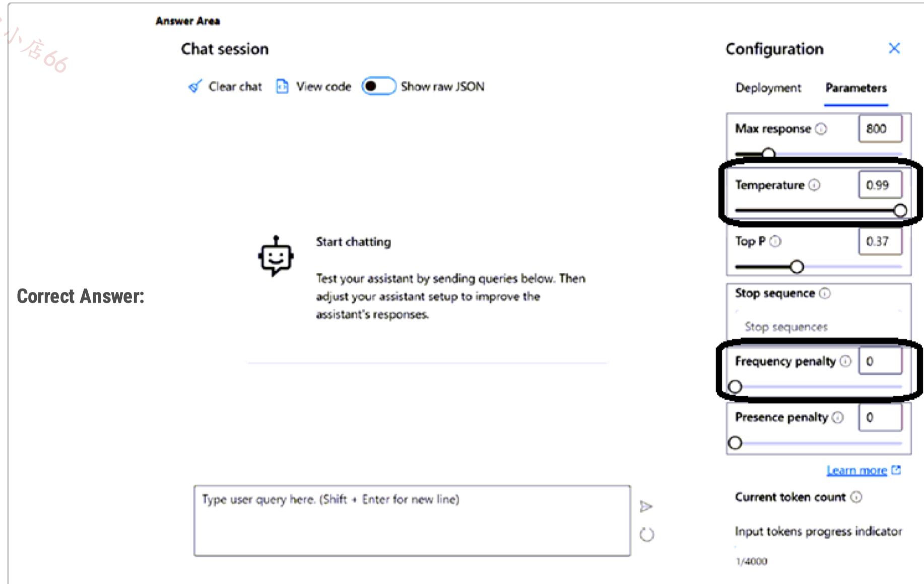Select the Parameters tab
The width and height of the screenshot is (924, 584).
pos(856,88)
